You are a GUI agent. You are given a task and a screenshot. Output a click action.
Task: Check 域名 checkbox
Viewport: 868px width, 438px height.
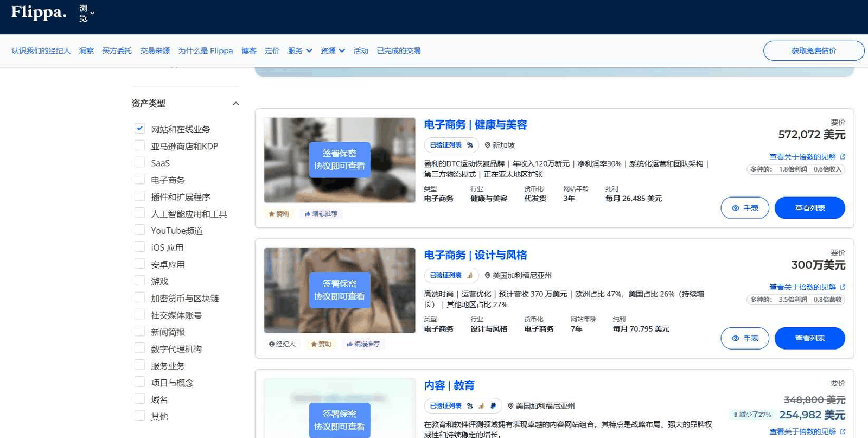[139, 398]
